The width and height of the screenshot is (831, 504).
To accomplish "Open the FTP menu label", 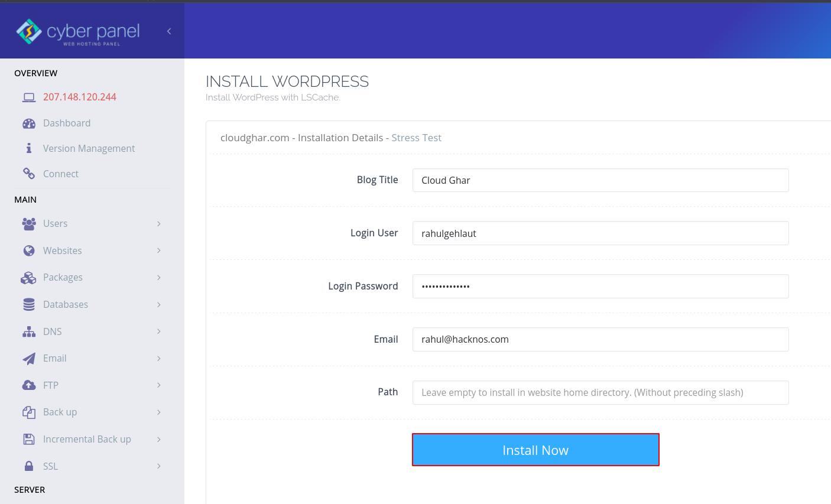I will (x=51, y=385).
